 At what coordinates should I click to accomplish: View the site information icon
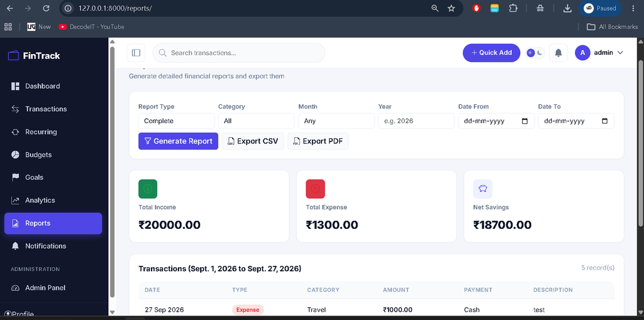68,8
